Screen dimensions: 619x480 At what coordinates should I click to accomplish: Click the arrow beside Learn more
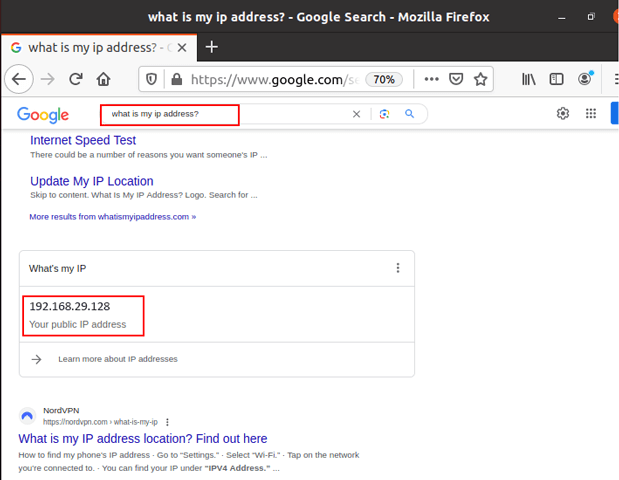pyautogui.click(x=36, y=359)
